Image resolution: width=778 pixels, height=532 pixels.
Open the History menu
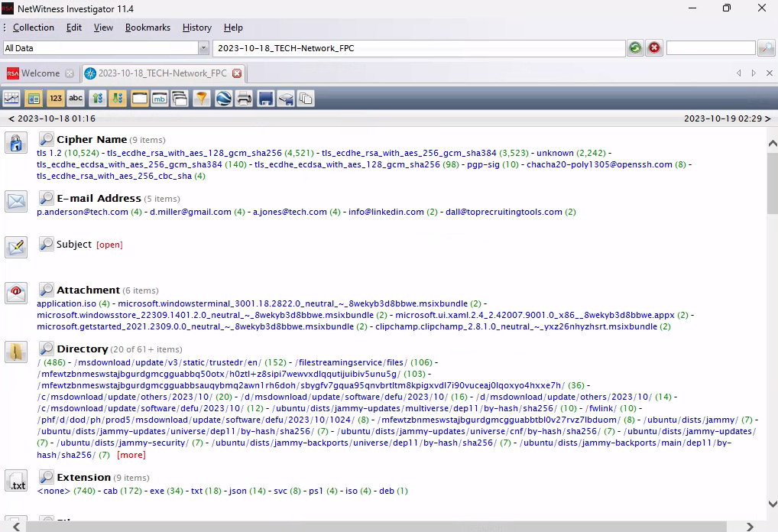(196, 28)
